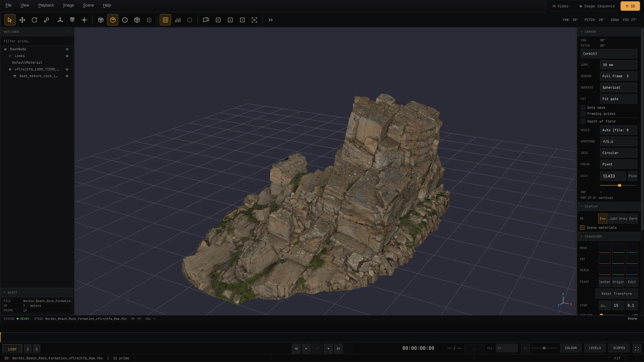This screenshot has height=362, width=644.
Task: Activate the Scale tool
Action: [x=47, y=20]
